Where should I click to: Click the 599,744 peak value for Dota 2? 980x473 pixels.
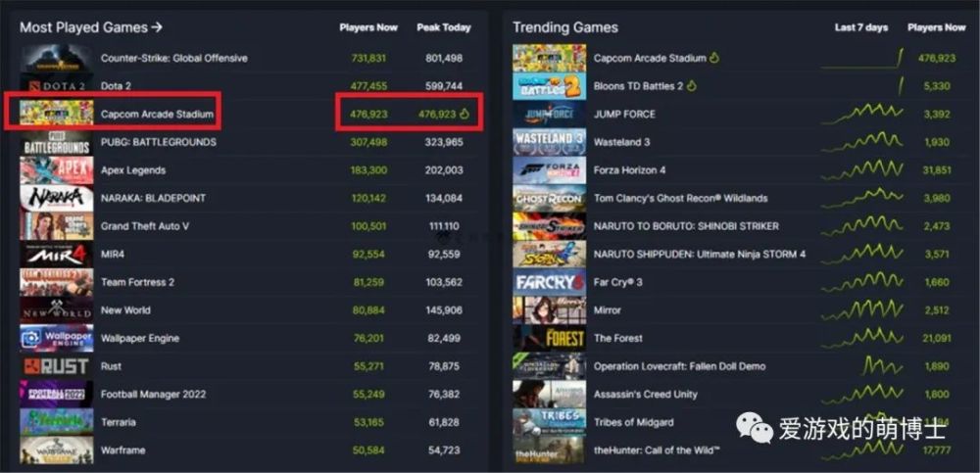click(x=444, y=86)
